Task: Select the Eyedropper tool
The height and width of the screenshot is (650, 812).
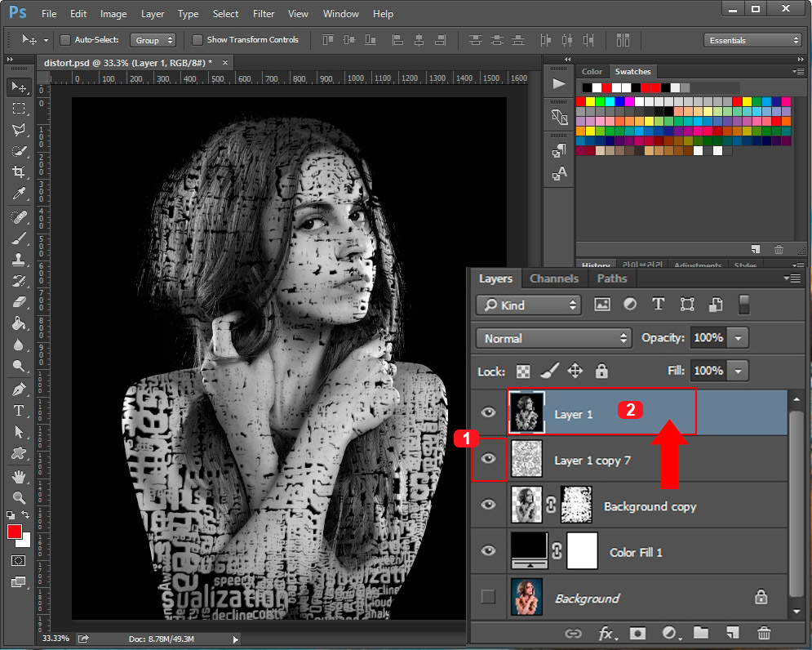Action: (19, 194)
